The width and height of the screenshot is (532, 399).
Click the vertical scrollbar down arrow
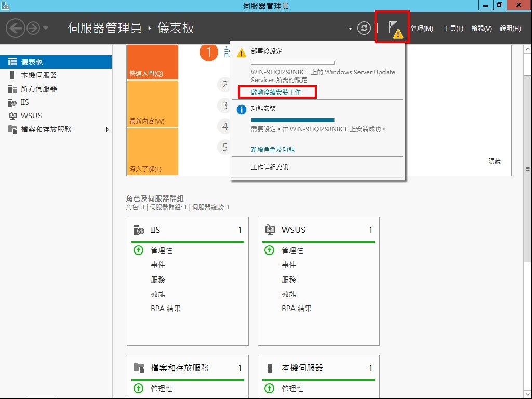click(x=528, y=394)
